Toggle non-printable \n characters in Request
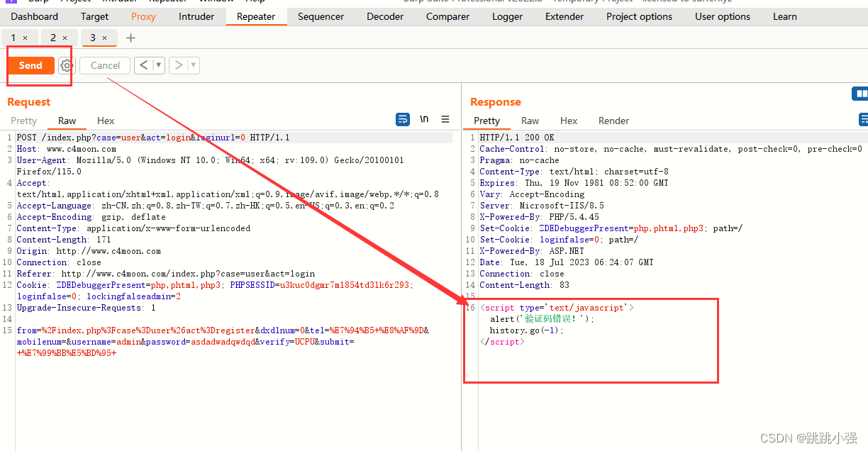 (424, 119)
